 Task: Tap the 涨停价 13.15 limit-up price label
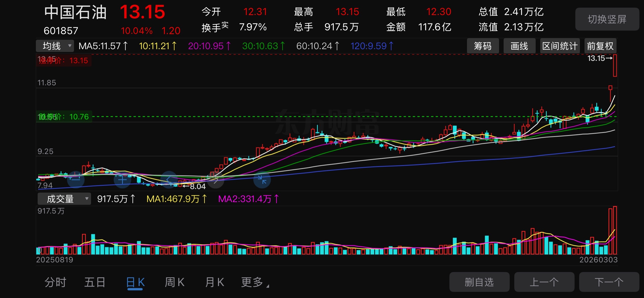tap(63, 61)
